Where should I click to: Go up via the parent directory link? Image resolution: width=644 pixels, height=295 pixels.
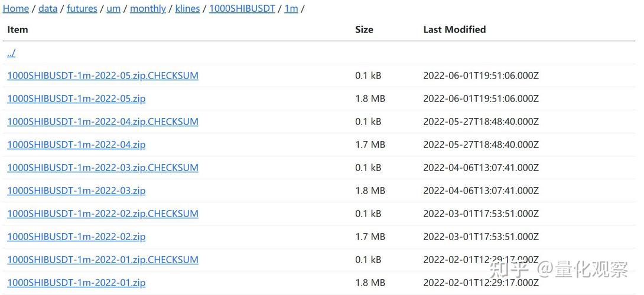coord(11,53)
